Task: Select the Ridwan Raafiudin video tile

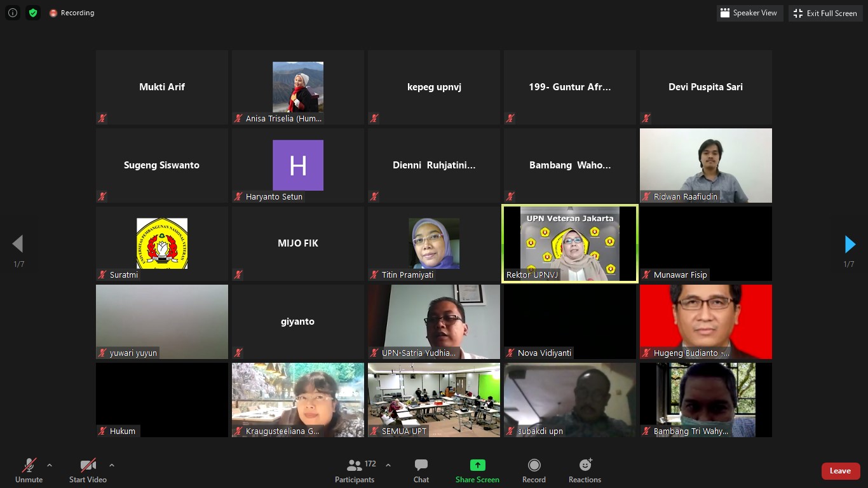Action: click(x=705, y=165)
